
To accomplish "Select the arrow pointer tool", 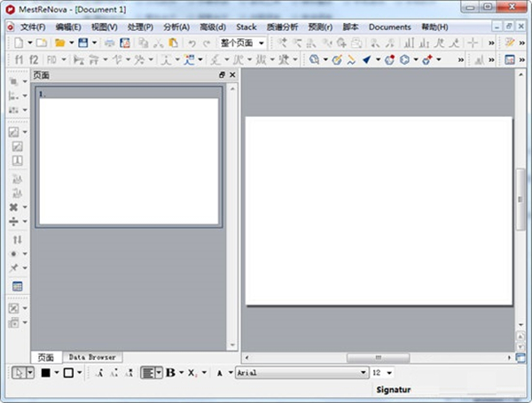I will [19, 373].
